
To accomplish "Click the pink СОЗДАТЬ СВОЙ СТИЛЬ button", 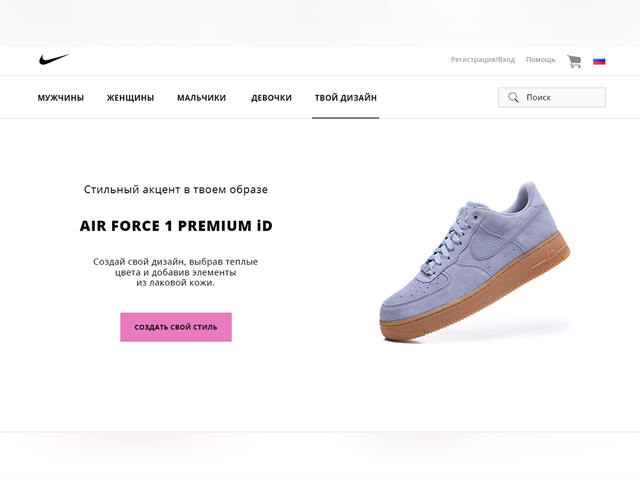I will click(x=176, y=327).
